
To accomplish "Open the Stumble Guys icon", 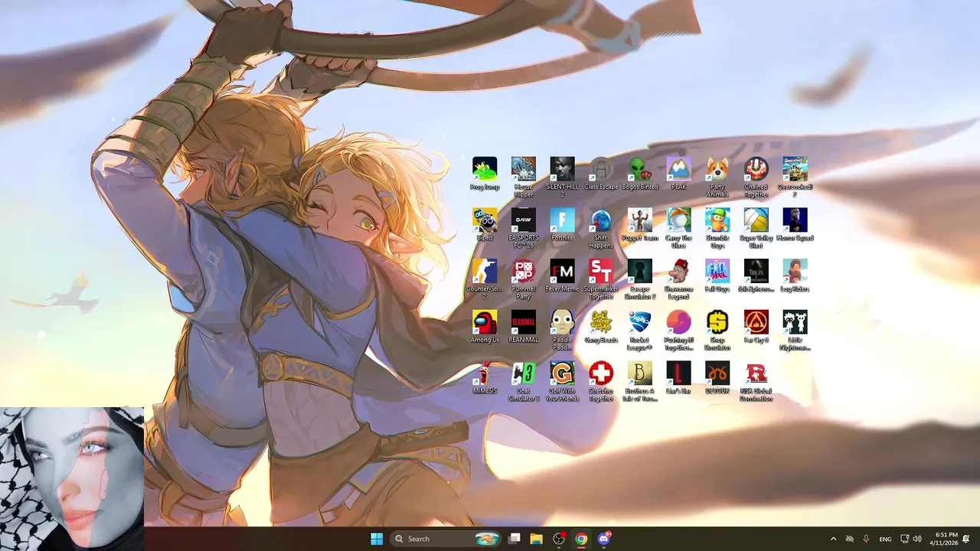I will (717, 228).
